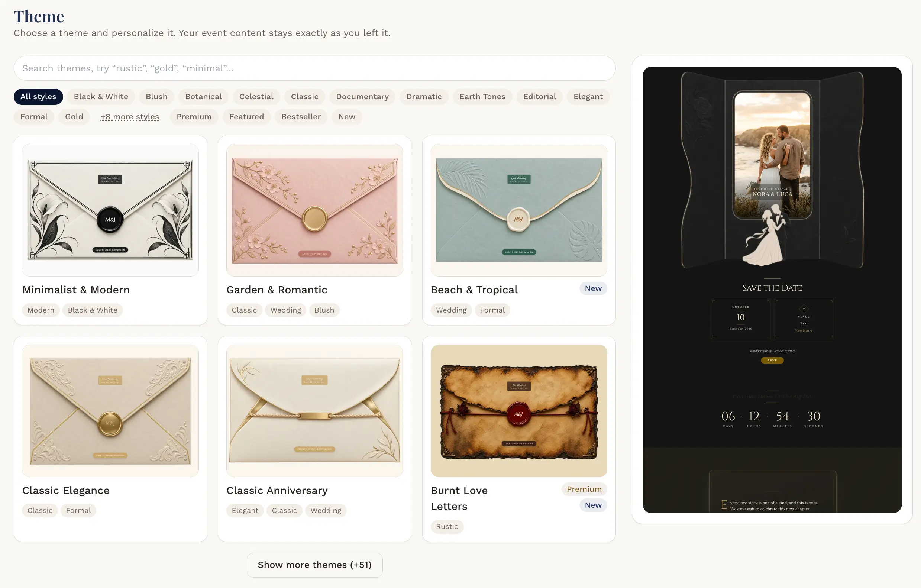Open the Minimalist & Modern envelope thumbnail

pyautogui.click(x=110, y=210)
